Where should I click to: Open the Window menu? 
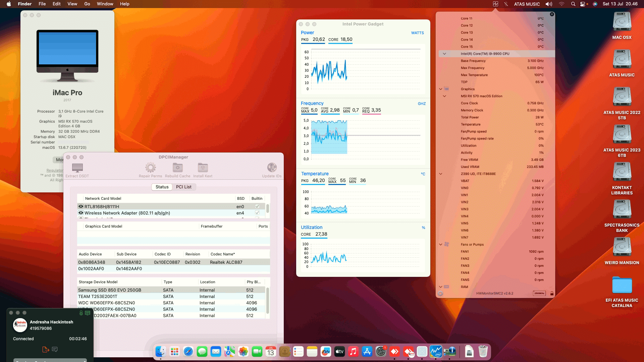105,4
